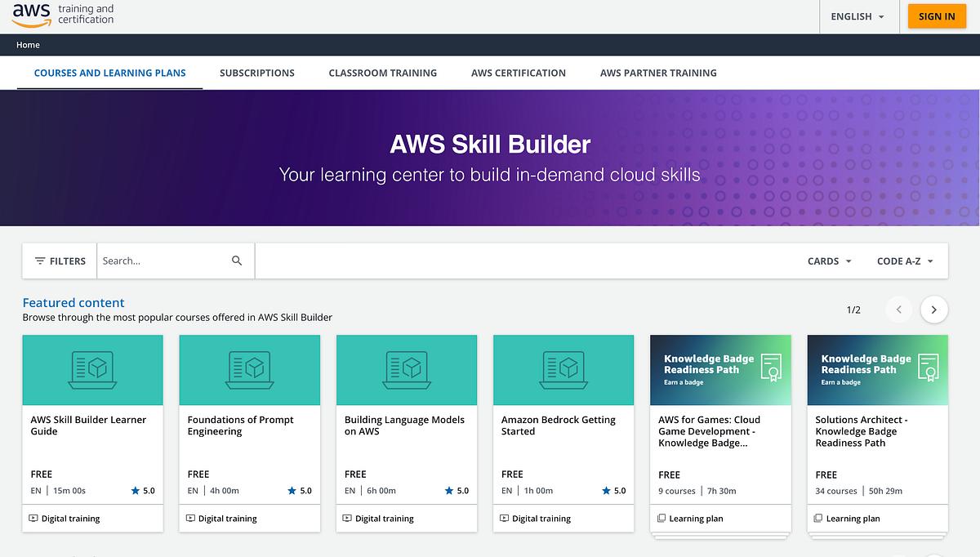
Task: Click star rating on AWS Skill Builder Learner Guide
Action: click(x=143, y=491)
